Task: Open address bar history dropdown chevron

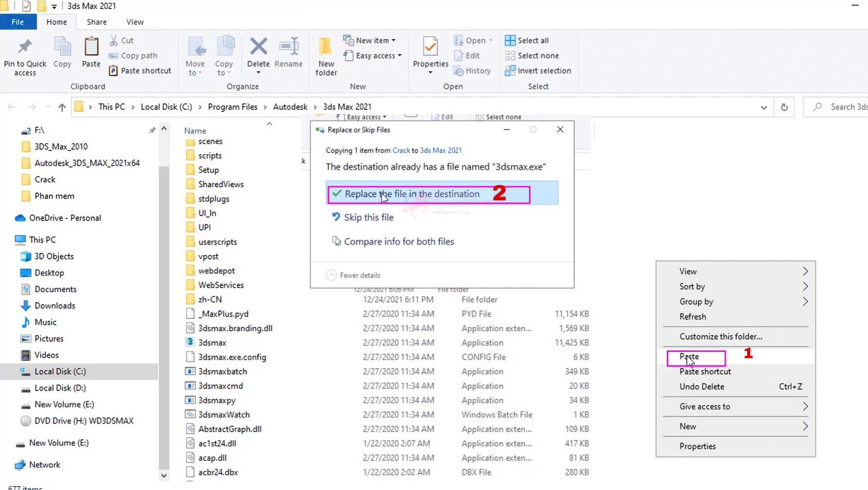Action: [764, 107]
